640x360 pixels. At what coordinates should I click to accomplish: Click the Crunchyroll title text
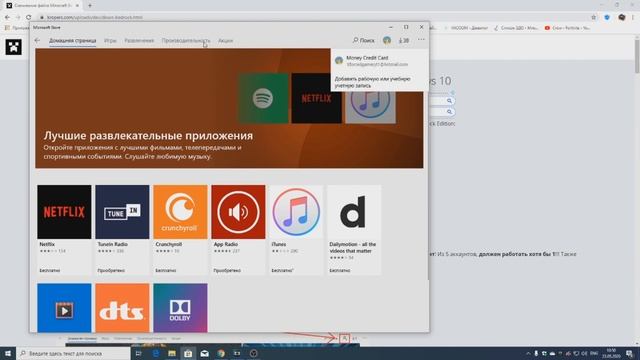coord(169,244)
